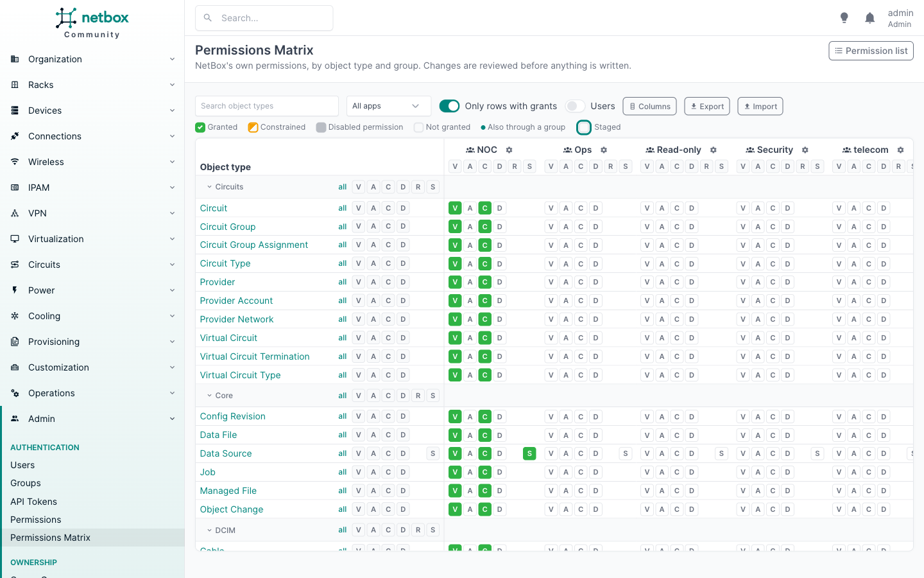Click the Cooling sidebar icon
This screenshot has height=578, width=924.
[15, 316]
